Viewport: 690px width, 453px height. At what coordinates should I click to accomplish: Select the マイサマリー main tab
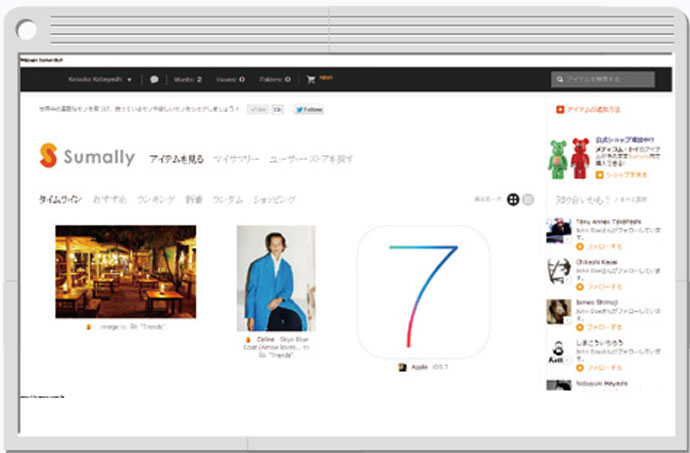236,159
